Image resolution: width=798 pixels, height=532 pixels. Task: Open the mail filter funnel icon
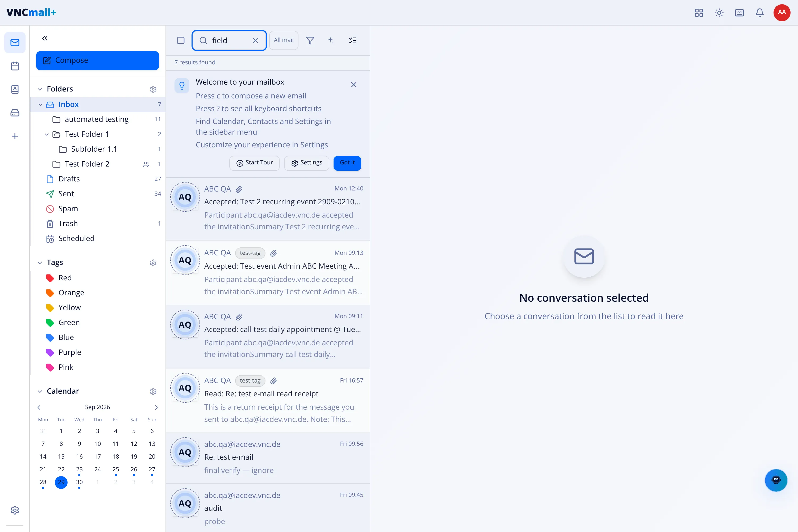[x=310, y=41]
